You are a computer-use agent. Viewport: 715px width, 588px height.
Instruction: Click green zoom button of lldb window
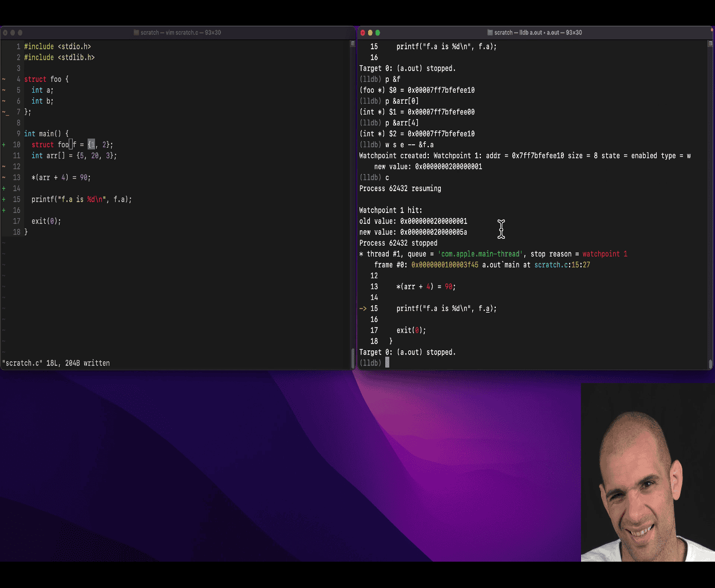tap(378, 33)
